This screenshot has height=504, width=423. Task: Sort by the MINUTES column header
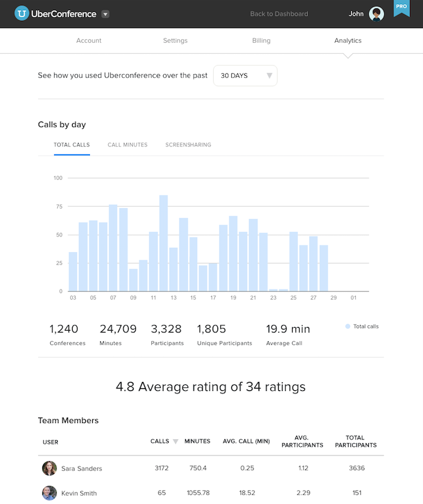tap(197, 441)
